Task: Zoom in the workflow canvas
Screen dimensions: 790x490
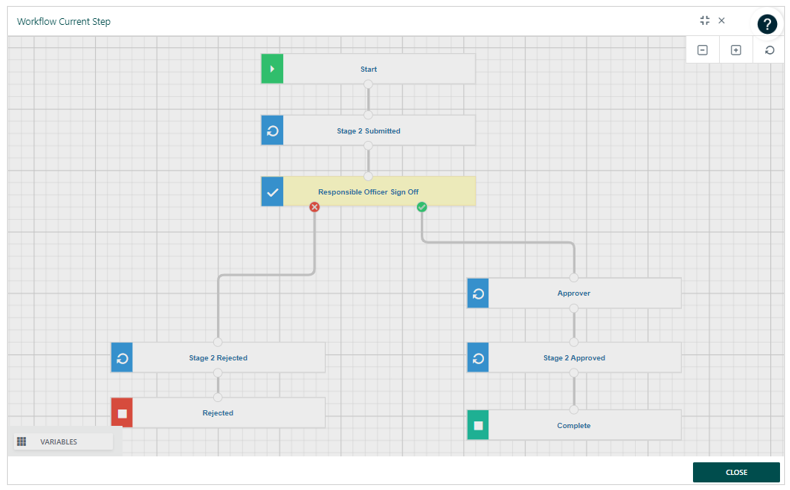Action: [x=736, y=50]
